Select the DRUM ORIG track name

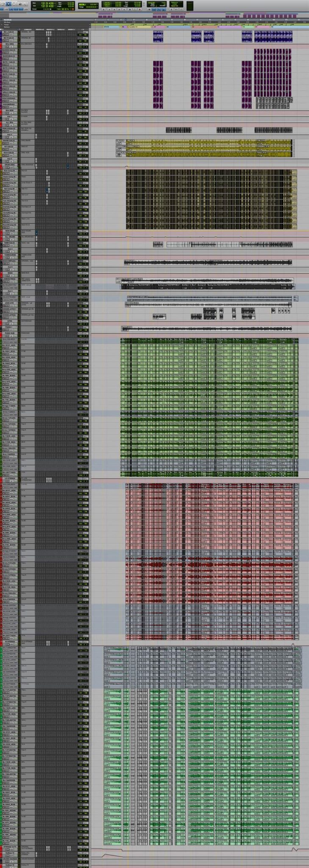(x=9, y=164)
